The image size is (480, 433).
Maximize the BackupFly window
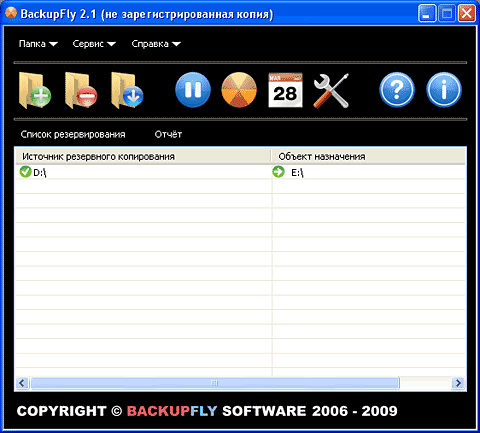pyautogui.click(x=447, y=14)
